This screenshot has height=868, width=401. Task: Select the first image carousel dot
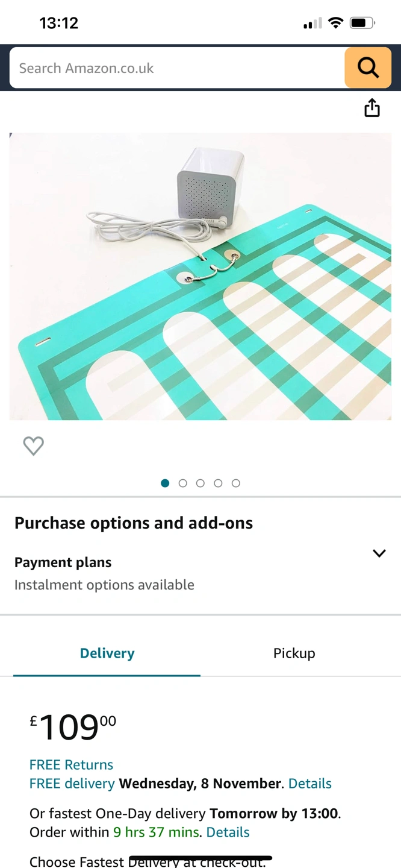click(165, 483)
